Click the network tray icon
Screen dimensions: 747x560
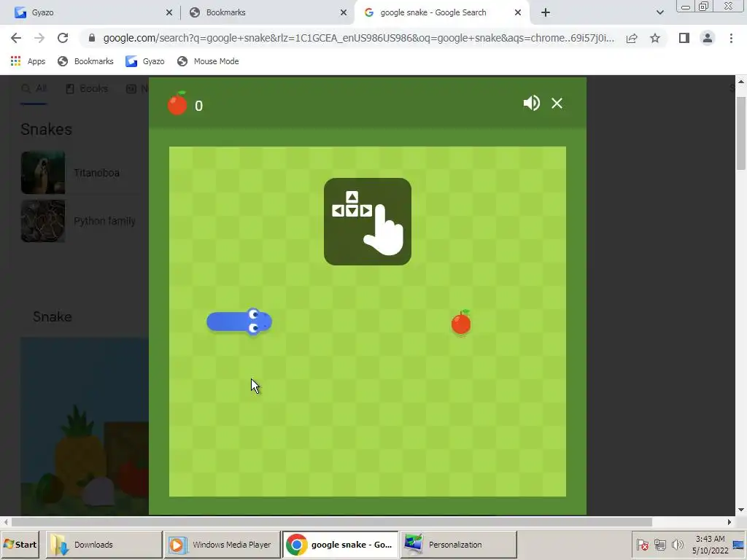(x=659, y=544)
